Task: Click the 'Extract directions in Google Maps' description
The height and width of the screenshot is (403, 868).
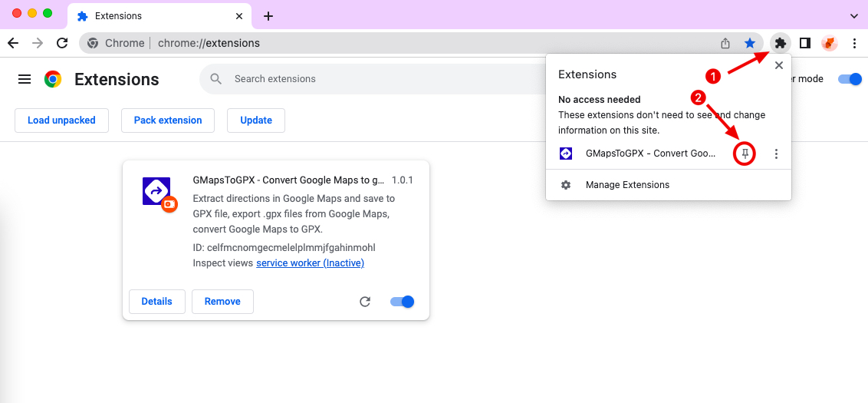Action: pyautogui.click(x=294, y=213)
